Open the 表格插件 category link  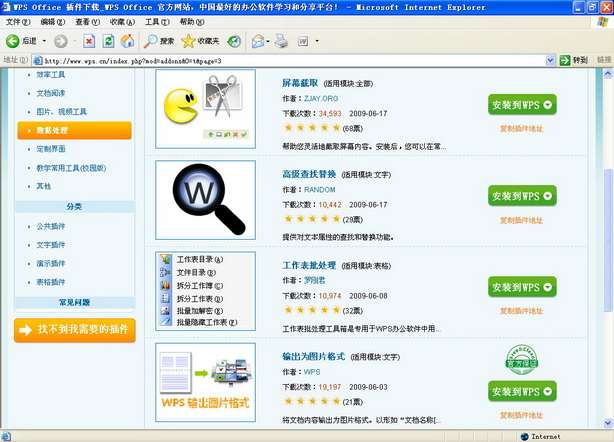51,282
